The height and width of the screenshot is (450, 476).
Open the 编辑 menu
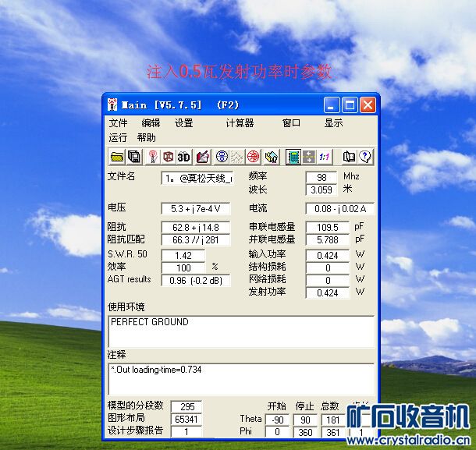[x=151, y=123]
